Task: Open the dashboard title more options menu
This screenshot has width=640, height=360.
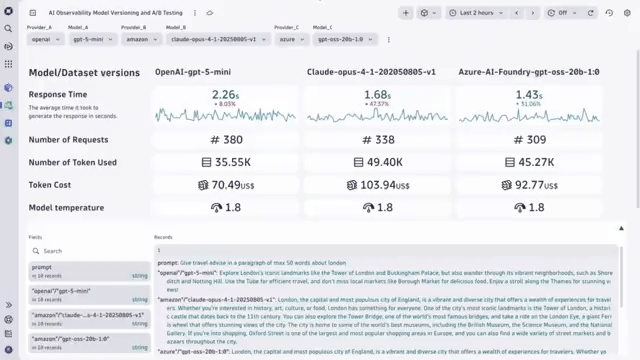Action: pyautogui.click(x=195, y=13)
